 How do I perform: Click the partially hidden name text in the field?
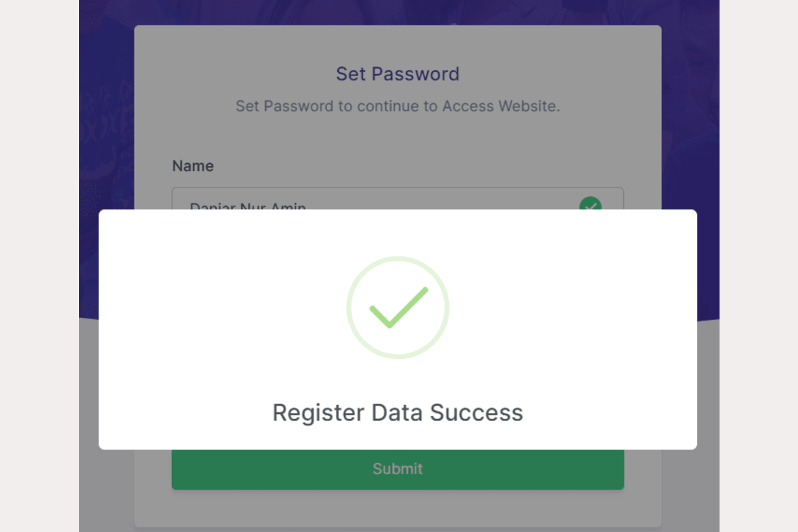(x=247, y=205)
